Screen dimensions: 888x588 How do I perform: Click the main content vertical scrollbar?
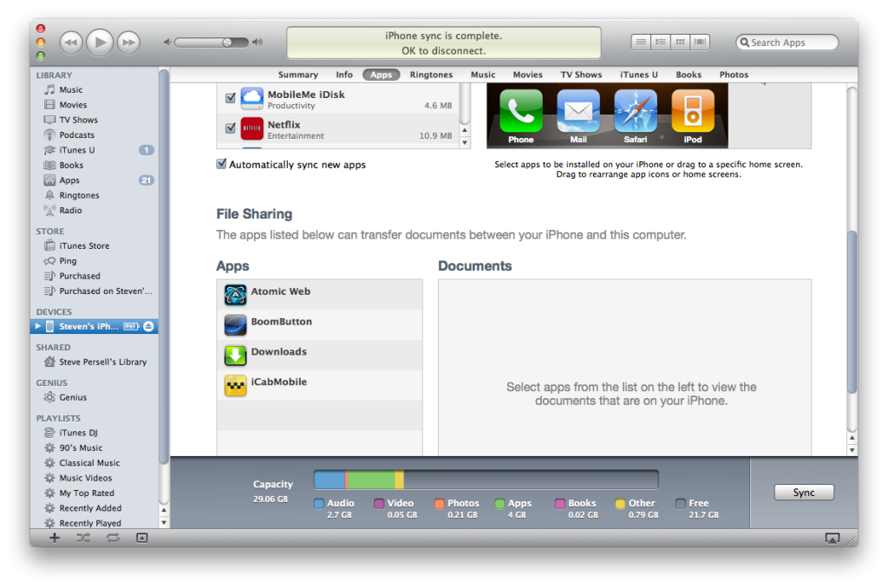pos(852,312)
